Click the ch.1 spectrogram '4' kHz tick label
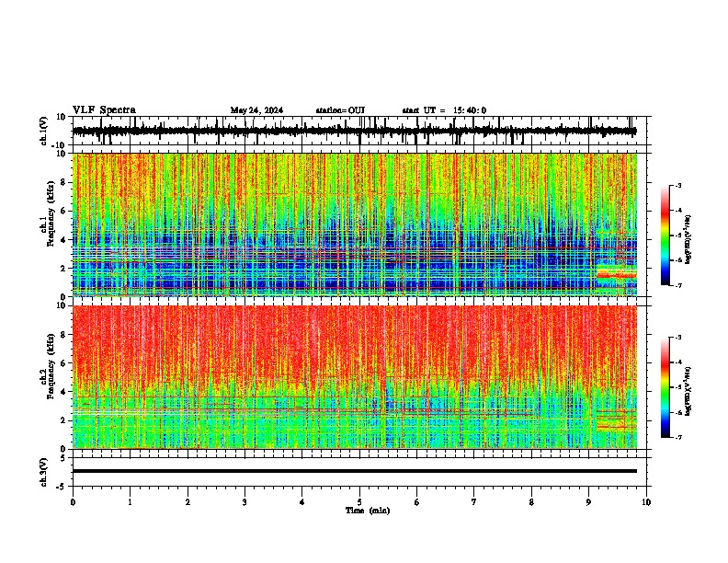728x563 pixels. 63,240
